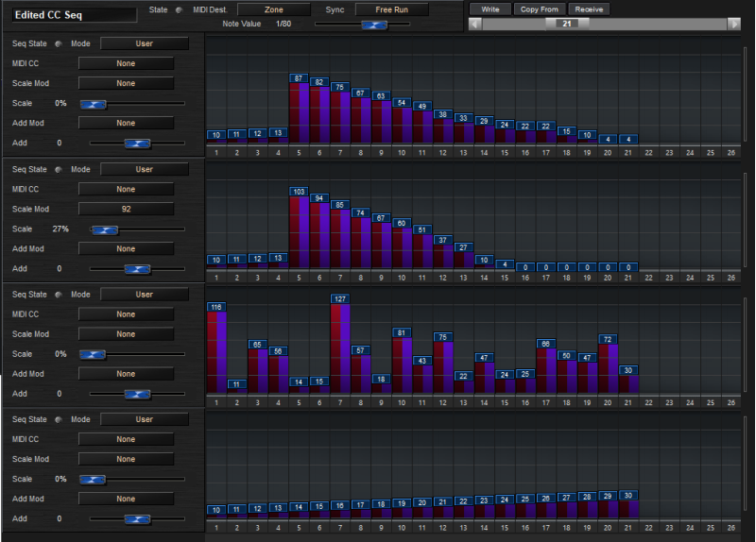Open the Sync Free Run dropdown
The height and width of the screenshot is (542, 756).
pyautogui.click(x=391, y=9)
